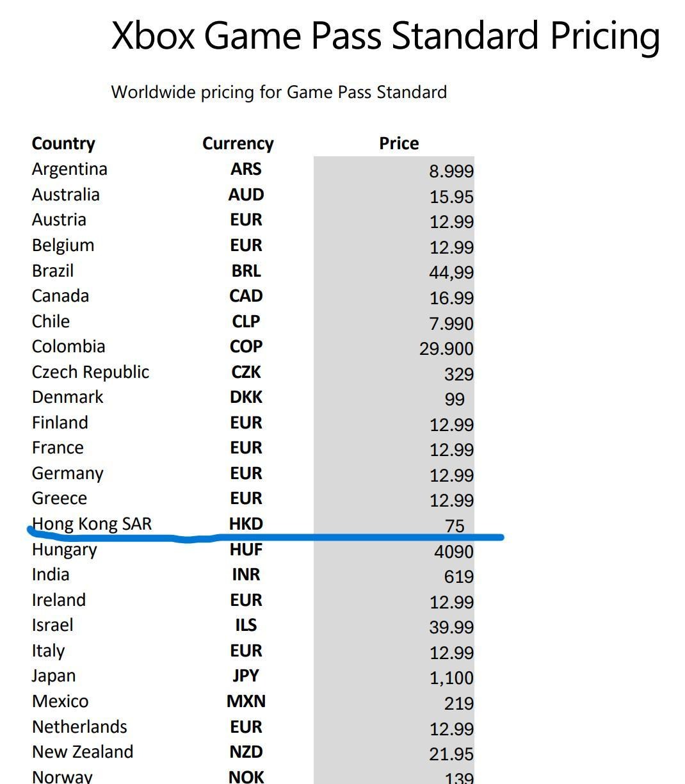This screenshot has height=784, width=685.
Task: Select the INR currency code
Action: click(x=246, y=575)
